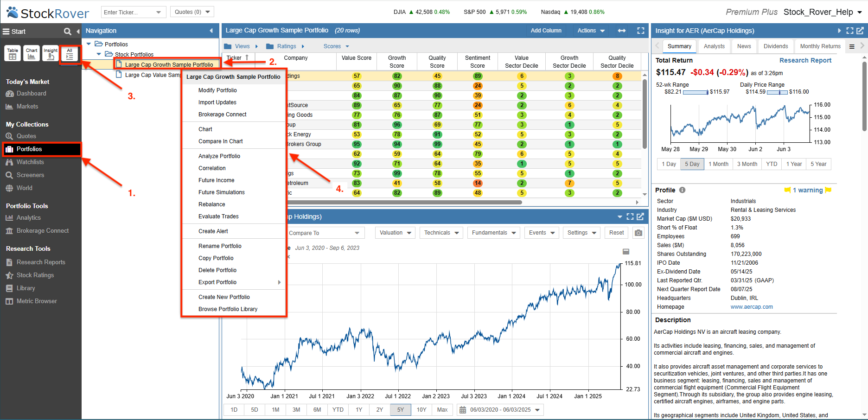868x420 pixels.
Task: Open the search magnifier in Start bar
Action: pos(68,32)
